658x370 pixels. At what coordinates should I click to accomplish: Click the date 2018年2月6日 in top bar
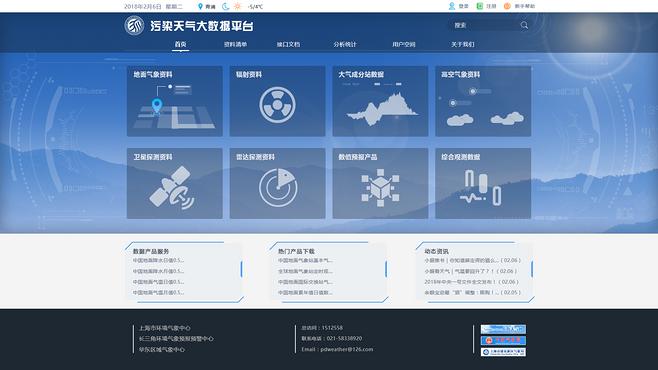pos(143,7)
